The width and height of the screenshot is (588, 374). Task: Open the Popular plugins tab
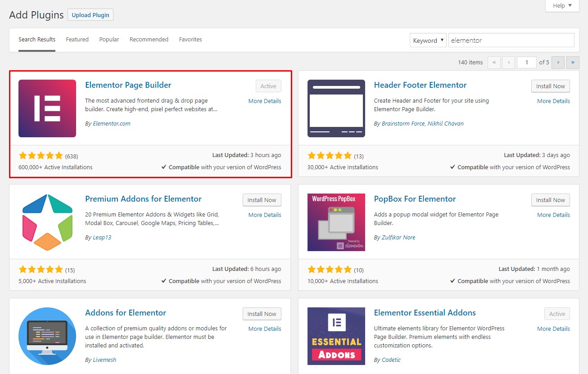(109, 39)
